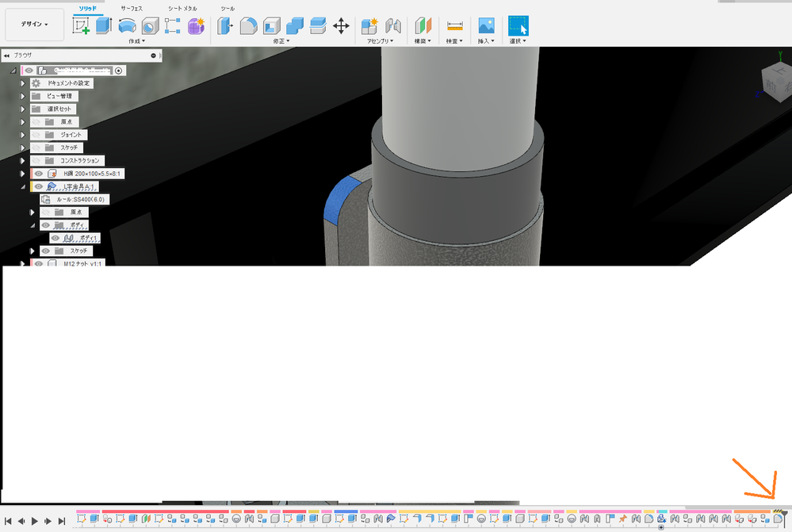Image resolution: width=792 pixels, height=532 pixels.
Task: Select the Create Form tool
Action: point(196,25)
